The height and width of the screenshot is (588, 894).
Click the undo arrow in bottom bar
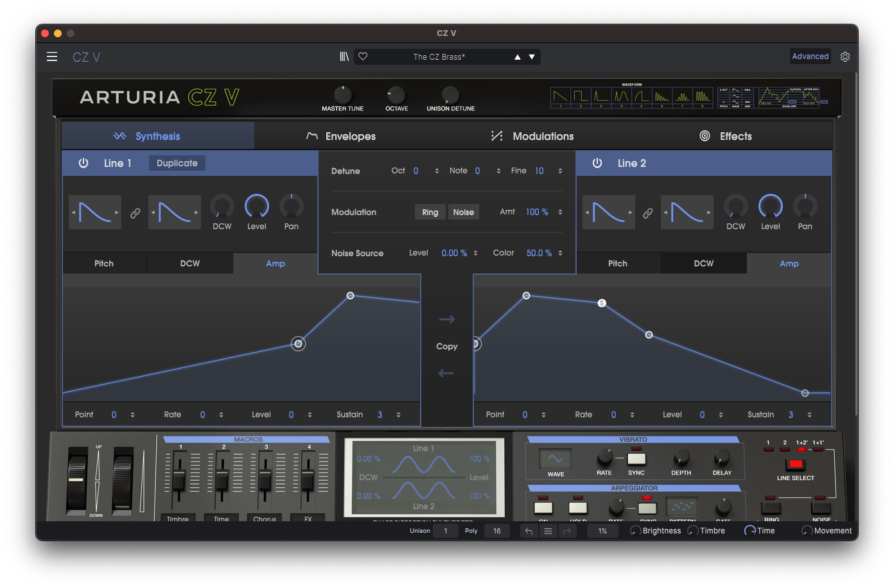tap(529, 531)
